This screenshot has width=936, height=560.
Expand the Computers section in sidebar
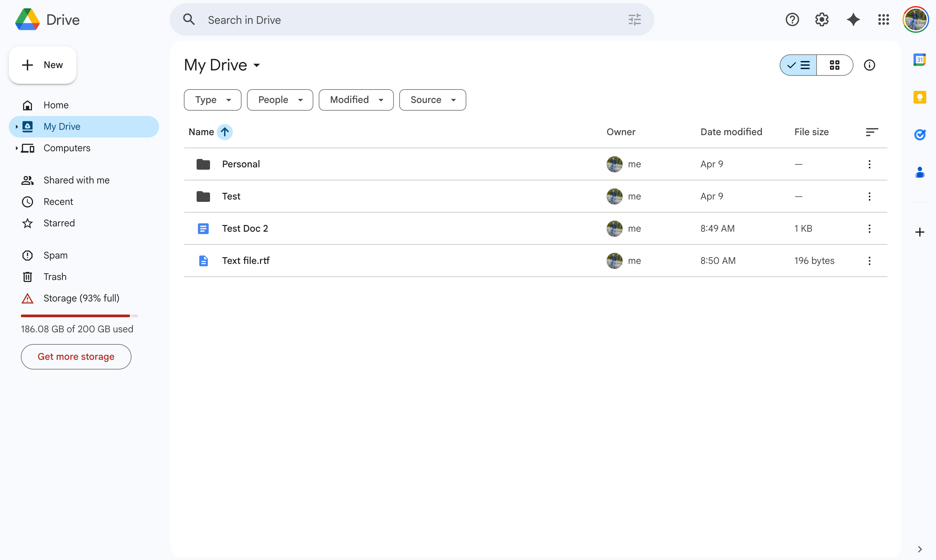(x=17, y=148)
